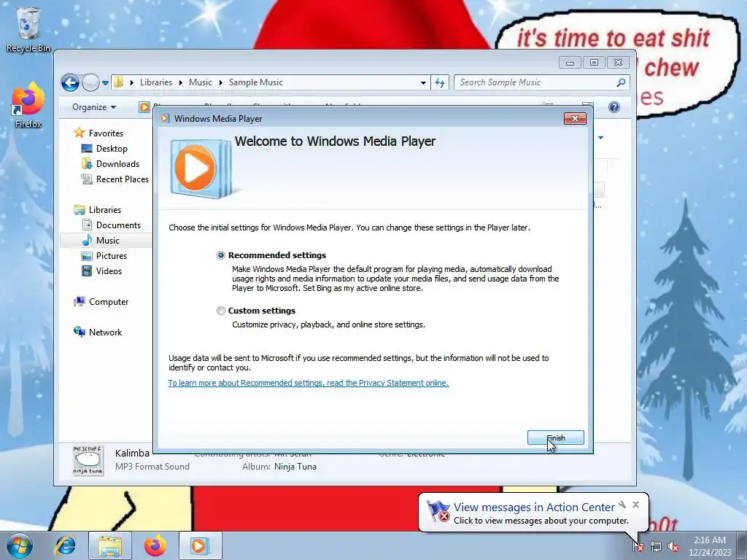Select the Recommended settings radio button
Viewport: 747px width, 560px height.
click(220, 255)
